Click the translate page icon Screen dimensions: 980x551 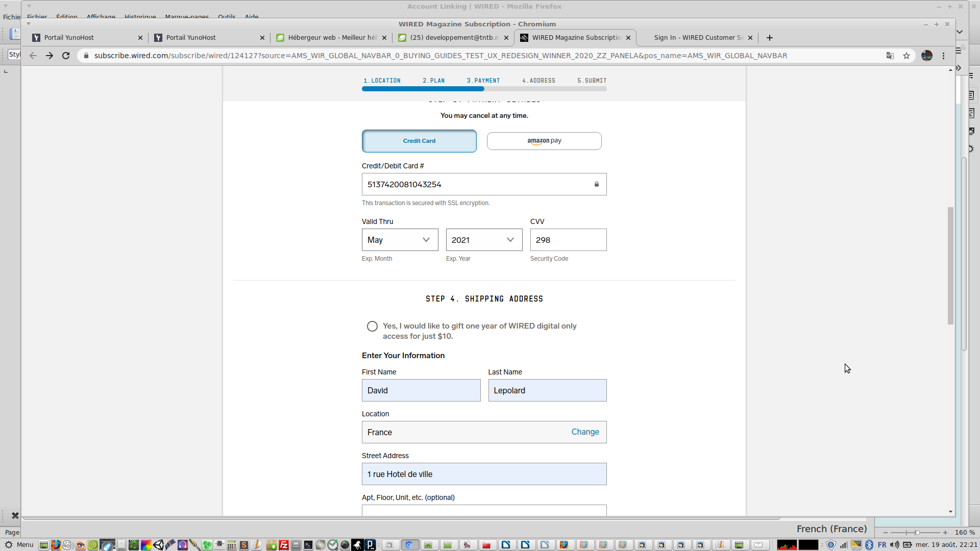(890, 56)
